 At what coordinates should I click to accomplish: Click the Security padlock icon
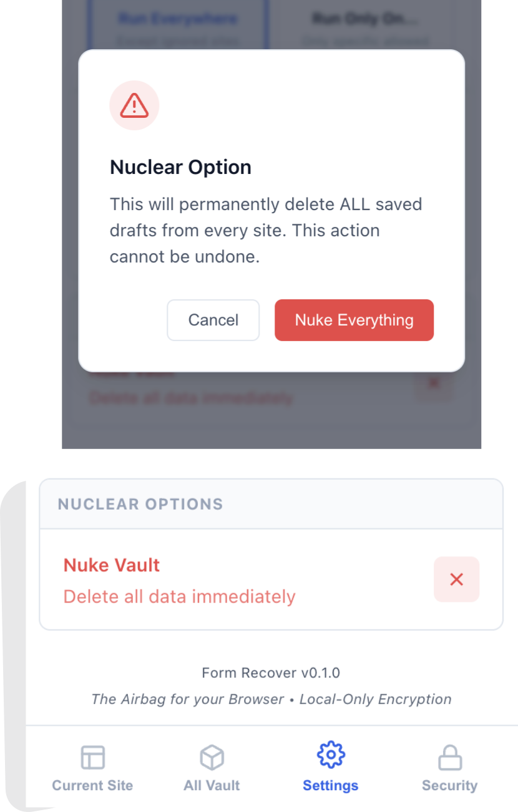pos(449,756)
